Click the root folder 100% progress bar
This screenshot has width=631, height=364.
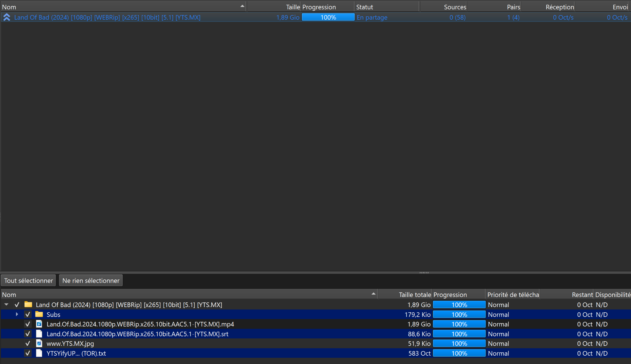459,305
